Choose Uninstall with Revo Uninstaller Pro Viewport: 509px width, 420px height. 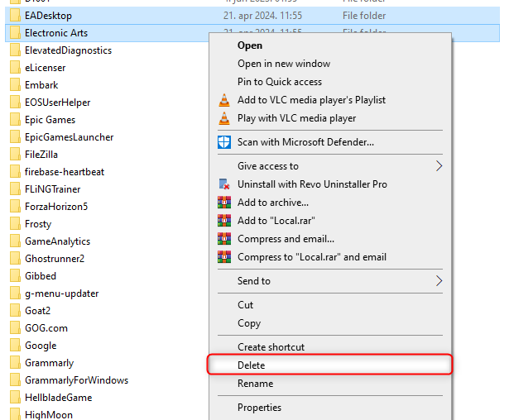pyautogui.click(x=330, y=184)
